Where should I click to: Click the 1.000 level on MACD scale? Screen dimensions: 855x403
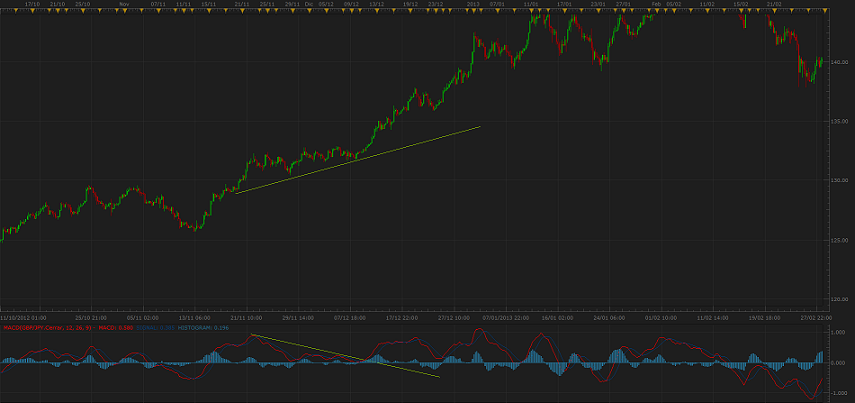(839, 332)
